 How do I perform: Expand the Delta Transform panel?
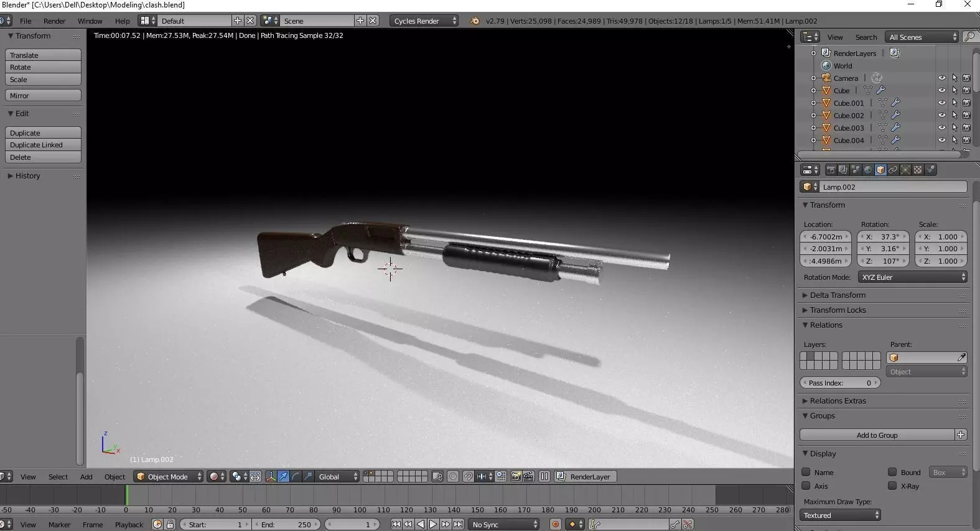pos(838,295)
